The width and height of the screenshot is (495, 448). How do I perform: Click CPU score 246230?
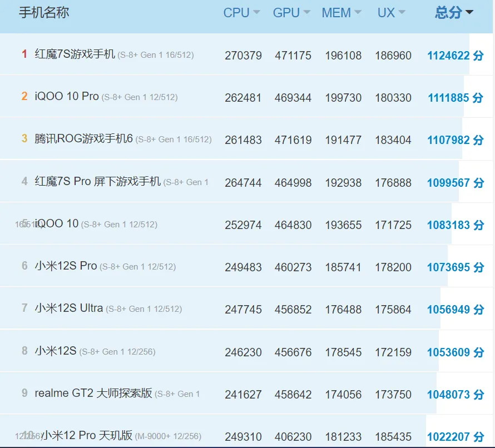[x=243, y=352]
